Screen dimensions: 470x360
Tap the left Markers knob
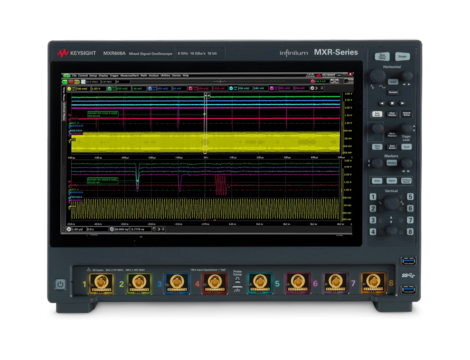pos(377,163)
